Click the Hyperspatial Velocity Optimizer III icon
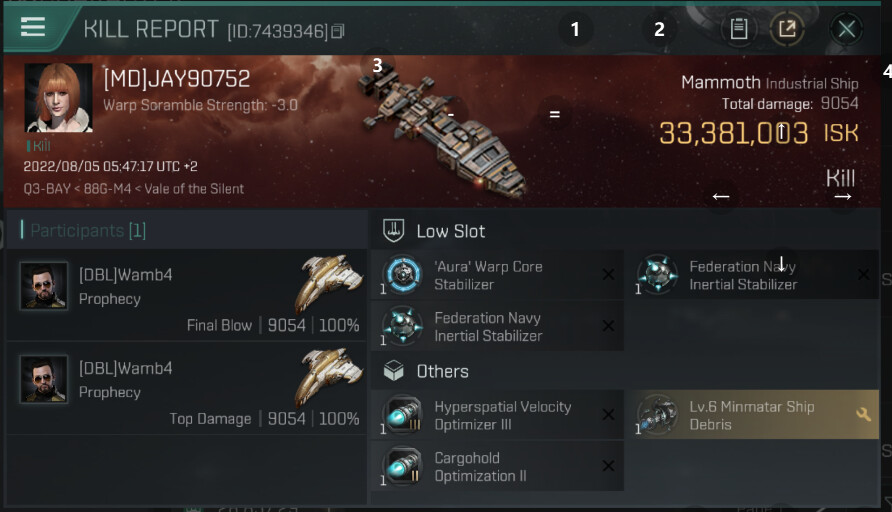The height and width of the screenshot is (512, 892). pyautogui.click(x=405, y=415)
